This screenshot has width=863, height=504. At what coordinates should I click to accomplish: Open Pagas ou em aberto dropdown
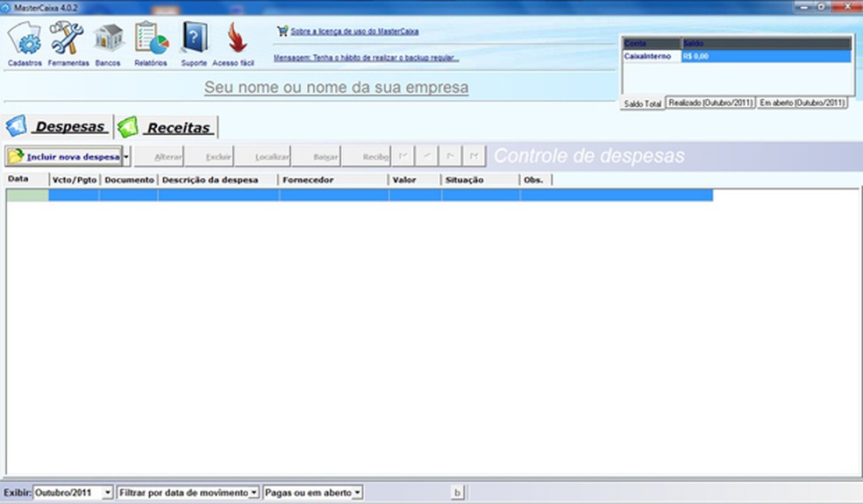(x=357, y=493)
